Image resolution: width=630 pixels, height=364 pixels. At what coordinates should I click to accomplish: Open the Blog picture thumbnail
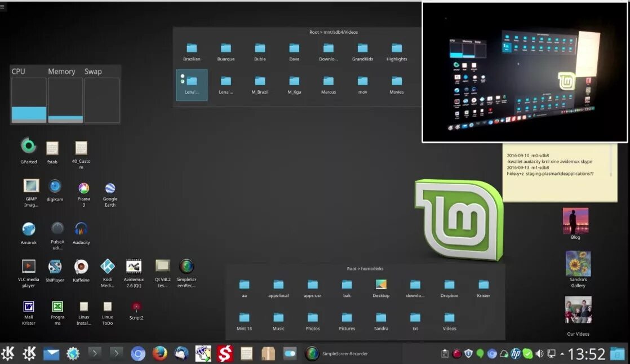pyautogui.click(x=575, y=220)
